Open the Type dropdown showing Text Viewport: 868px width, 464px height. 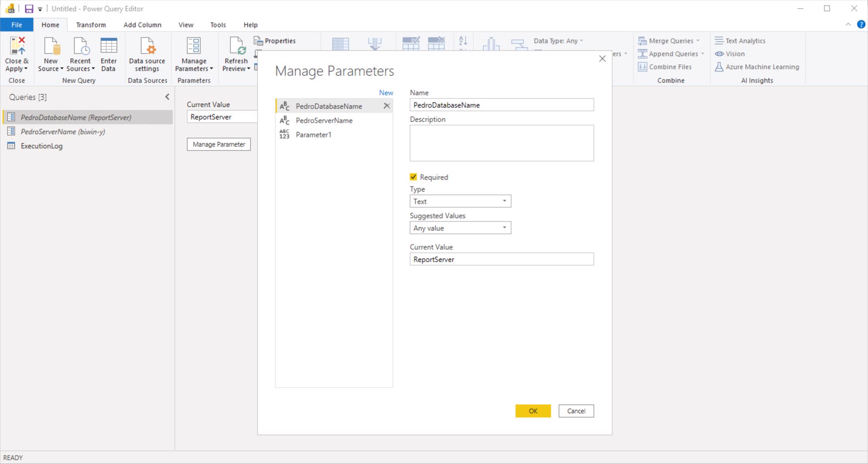460,201
